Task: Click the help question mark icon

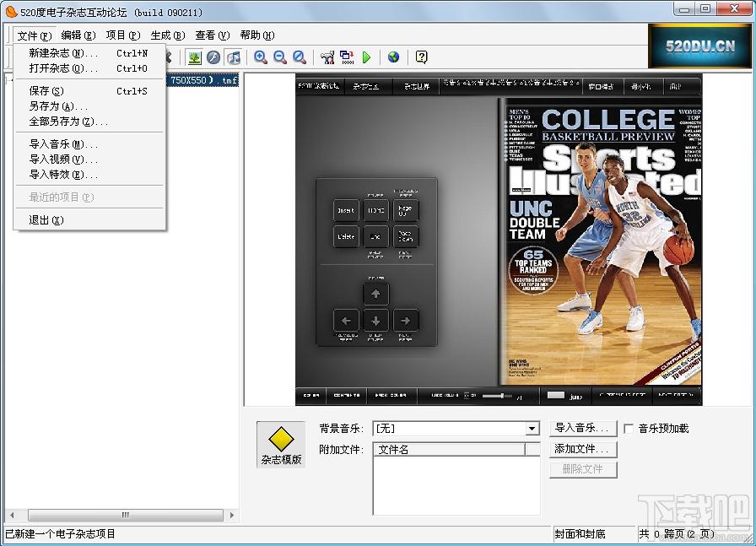Action: coord(421,57)
